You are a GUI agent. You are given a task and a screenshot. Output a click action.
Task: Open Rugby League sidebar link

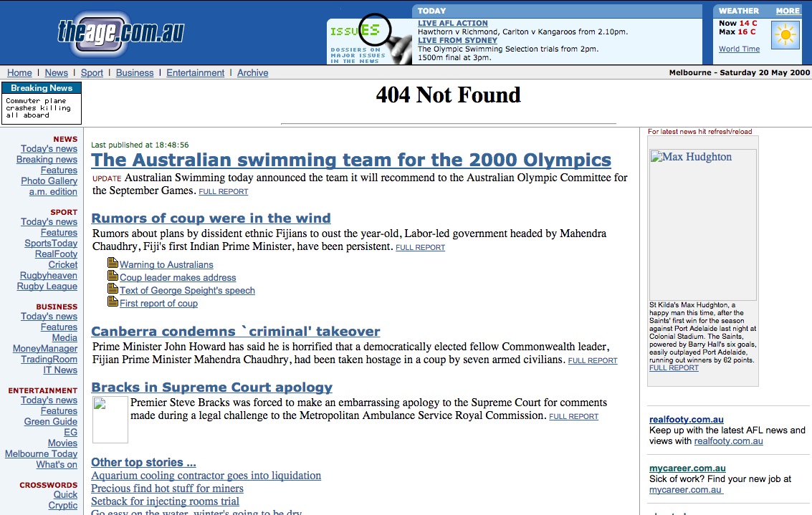(x=47, y=287)
